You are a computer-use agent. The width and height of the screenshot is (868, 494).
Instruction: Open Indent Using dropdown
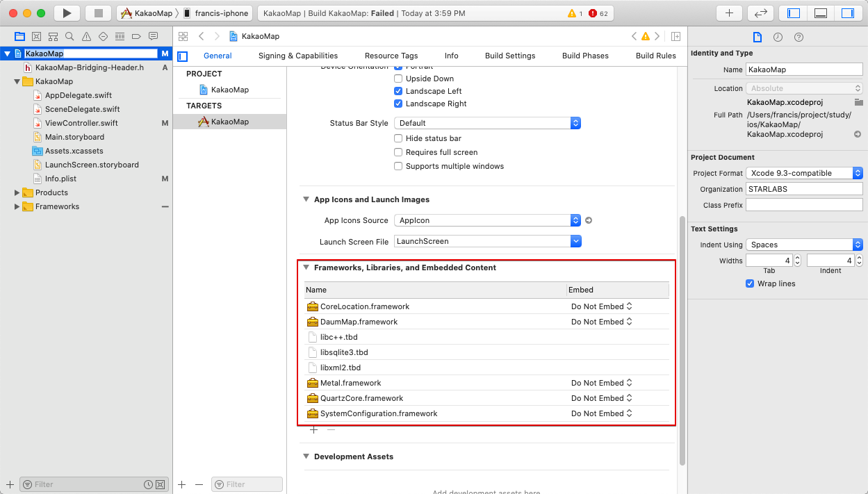[x=804, y=245]
